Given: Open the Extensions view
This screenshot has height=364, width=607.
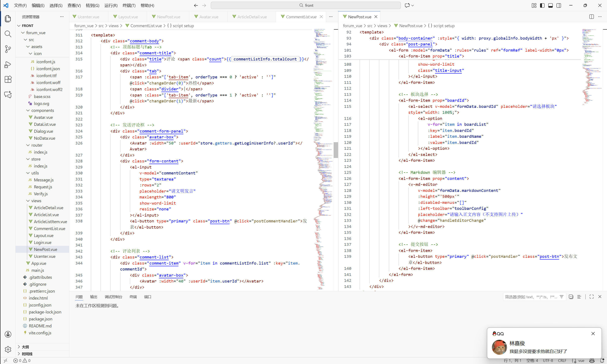Looking at the screenshot, I should pyautogui.click(x=8, y=79).
